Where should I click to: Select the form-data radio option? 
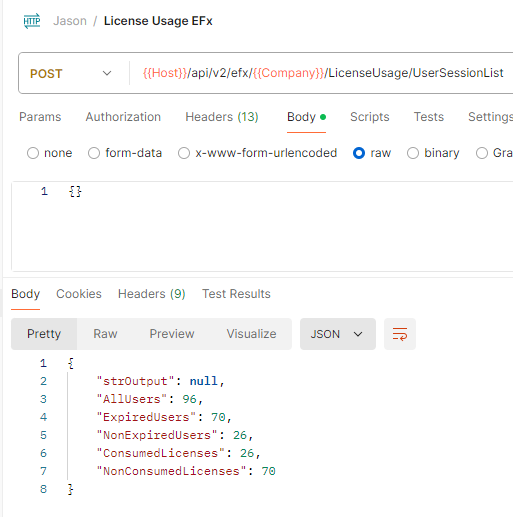94,153
